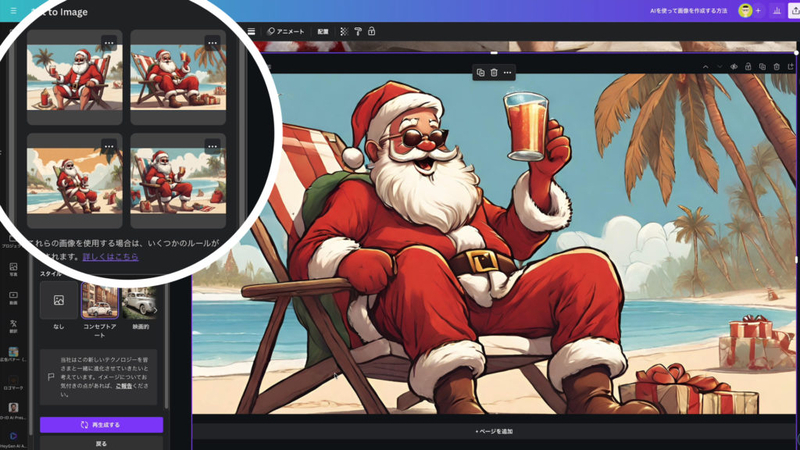Screen dimensions: 800x450
Task: Open the user avatar in header
Action: 745,11
